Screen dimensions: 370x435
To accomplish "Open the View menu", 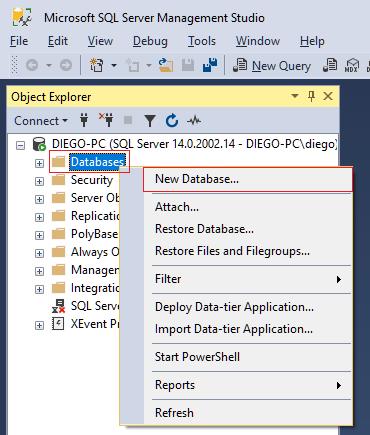I will pos(100,41).
